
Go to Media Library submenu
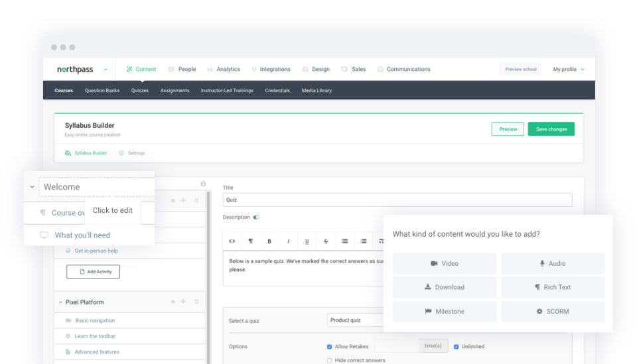click(317, 90)
